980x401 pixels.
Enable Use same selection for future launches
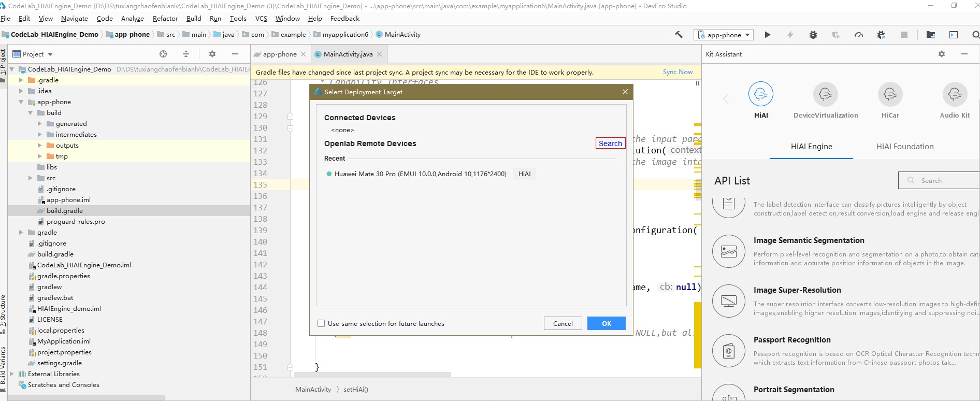point(321,323)
